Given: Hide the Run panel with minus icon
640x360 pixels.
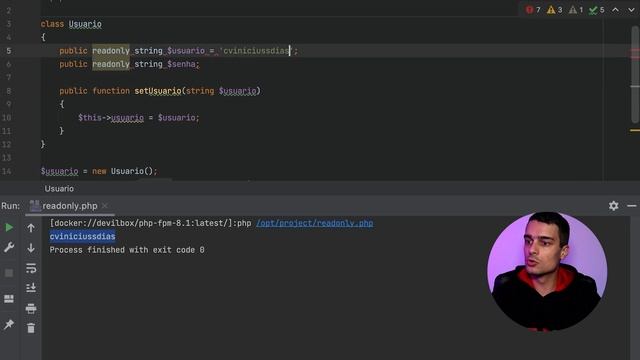Looking at the screenshot, I should click(631, 206).
